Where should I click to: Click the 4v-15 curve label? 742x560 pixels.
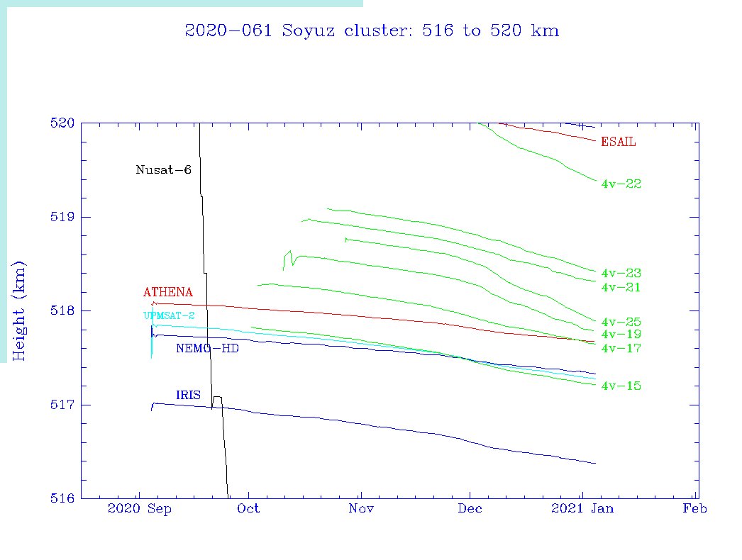pyautogui.click(x=621, y=386)
